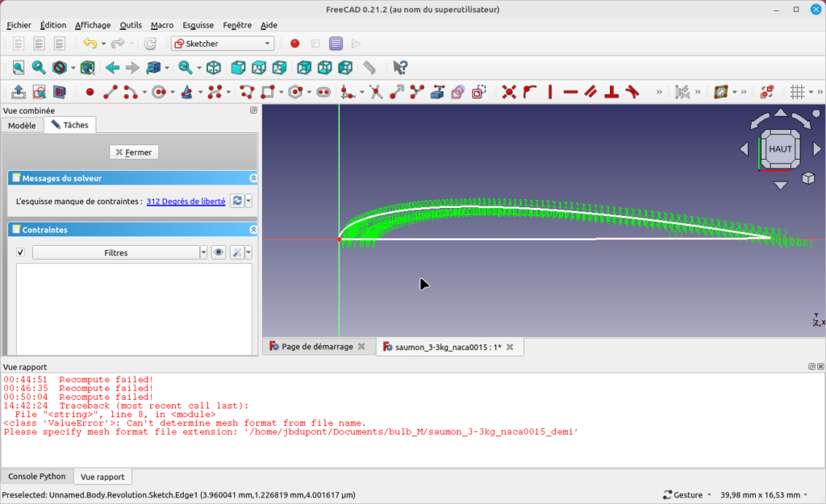Click the Fermer button
Viewport: 826px width, 504px height.
(135, 152)
